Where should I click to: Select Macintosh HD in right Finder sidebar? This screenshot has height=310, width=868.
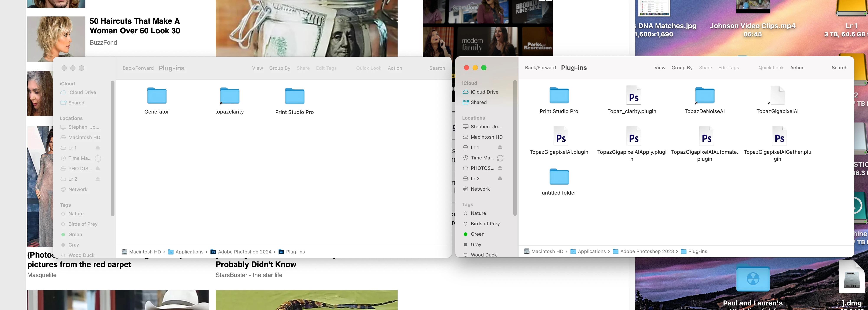tap(486, 137)
